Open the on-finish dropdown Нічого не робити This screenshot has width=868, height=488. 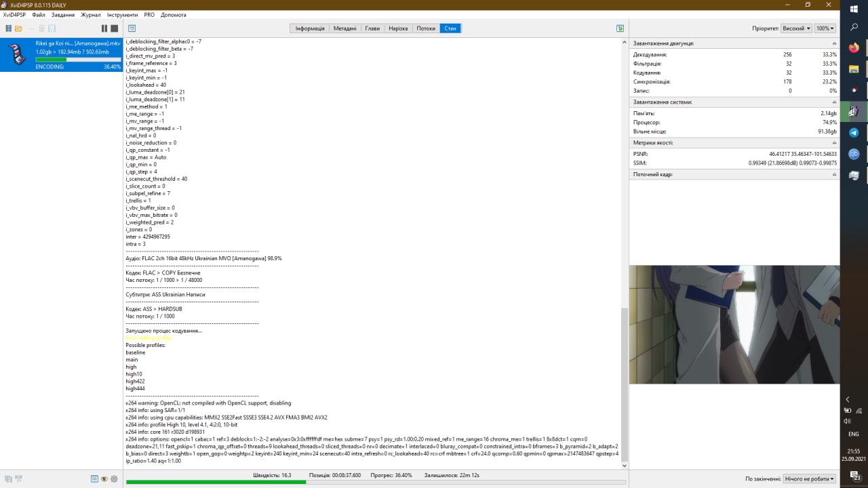(810, 479)
